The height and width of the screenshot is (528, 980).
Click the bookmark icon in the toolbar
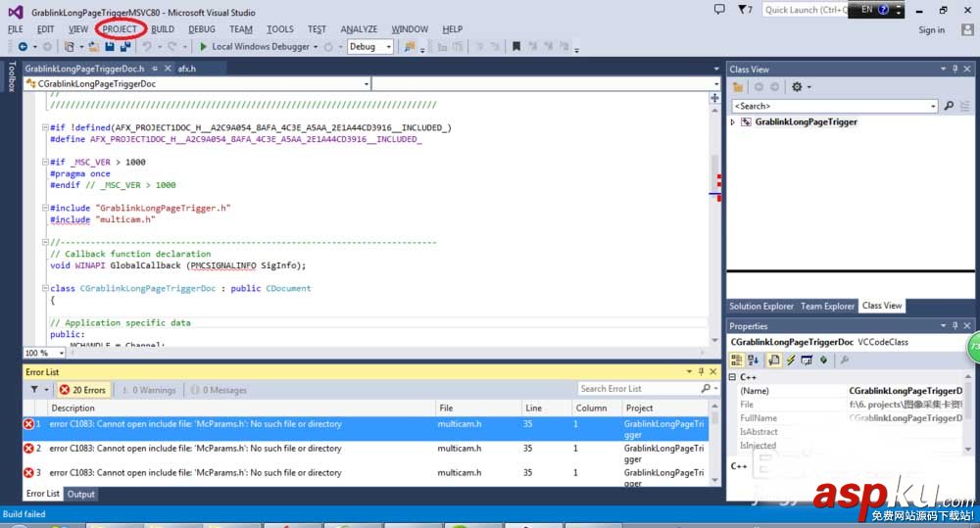pos(516,47)
